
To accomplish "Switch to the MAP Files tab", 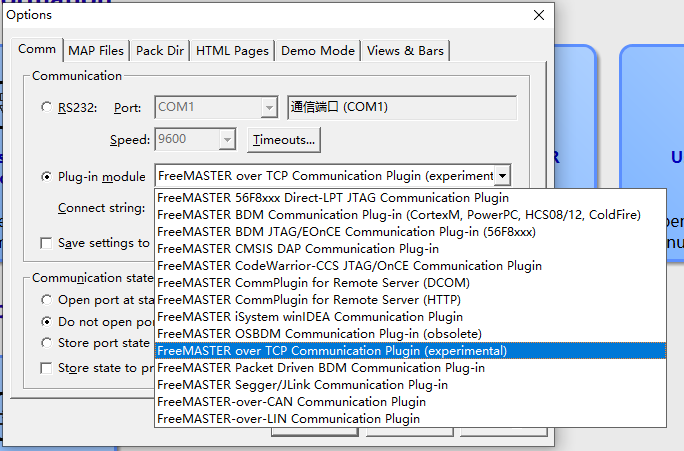I will 96,51.
